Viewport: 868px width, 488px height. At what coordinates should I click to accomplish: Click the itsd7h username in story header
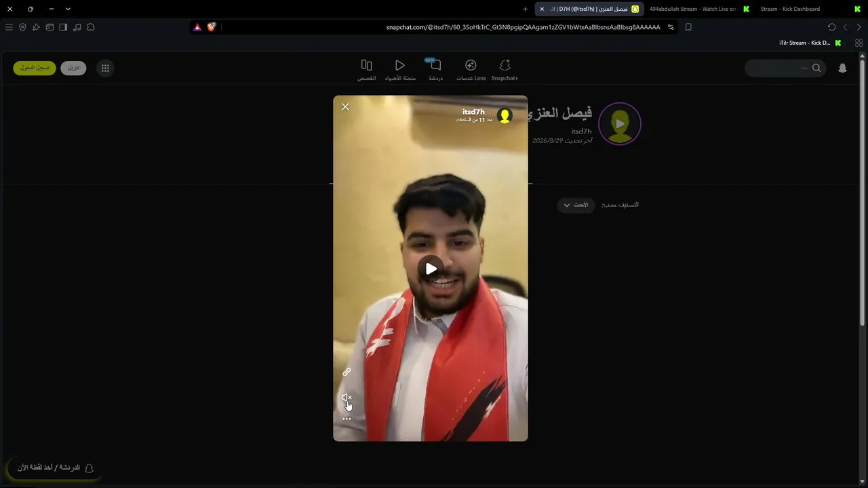(x=473, y=112)
